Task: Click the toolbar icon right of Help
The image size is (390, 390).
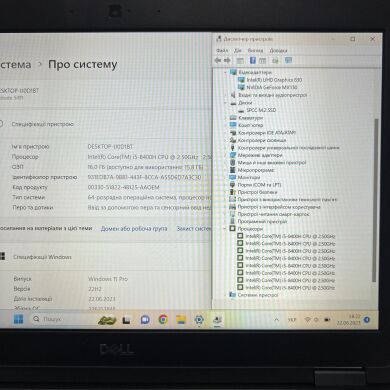Action: tap(263, 61)
